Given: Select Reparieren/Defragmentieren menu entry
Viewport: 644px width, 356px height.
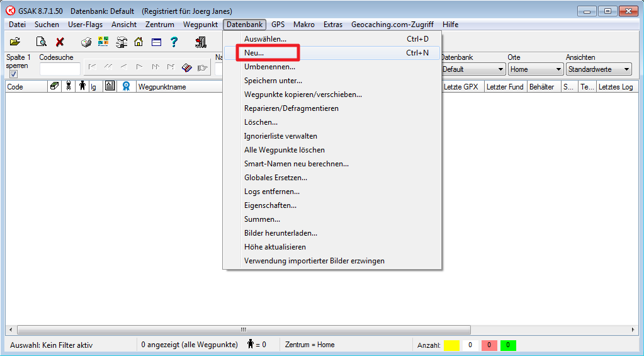Looking at the screenshot, I should tap(332, 108).
